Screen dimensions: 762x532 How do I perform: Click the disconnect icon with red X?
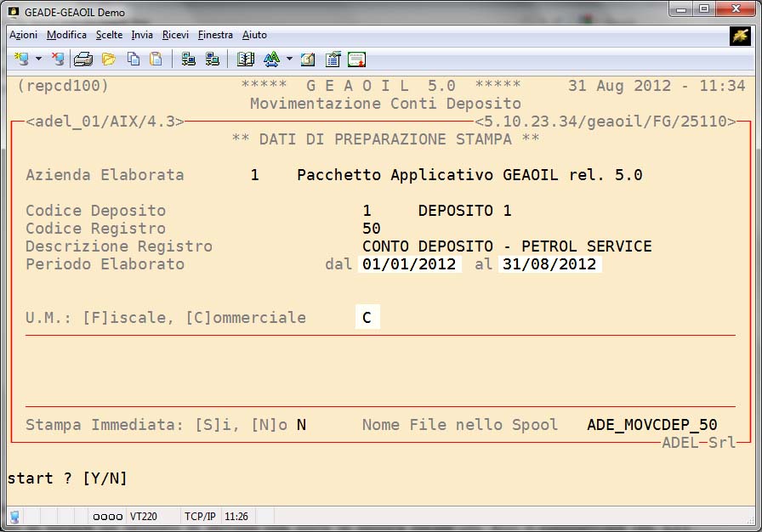[57, 59]
